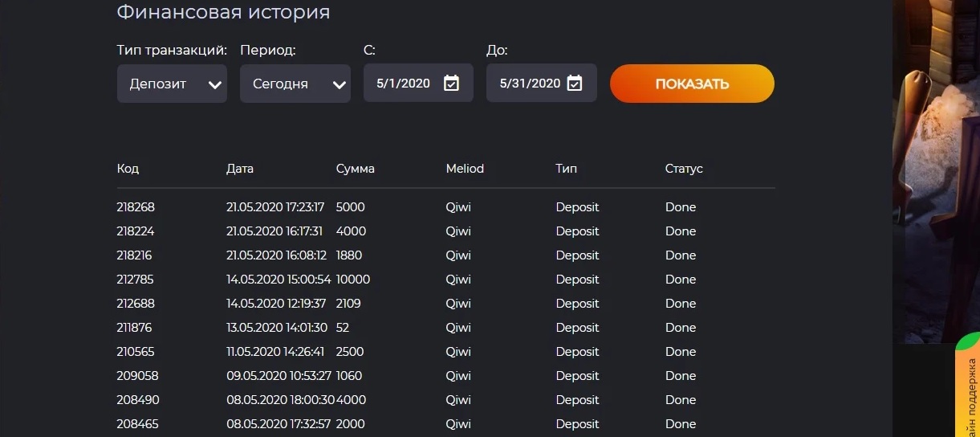Screen dimensions: 980x437
Task: Select transaction code 218224
Action: (136, 231)
